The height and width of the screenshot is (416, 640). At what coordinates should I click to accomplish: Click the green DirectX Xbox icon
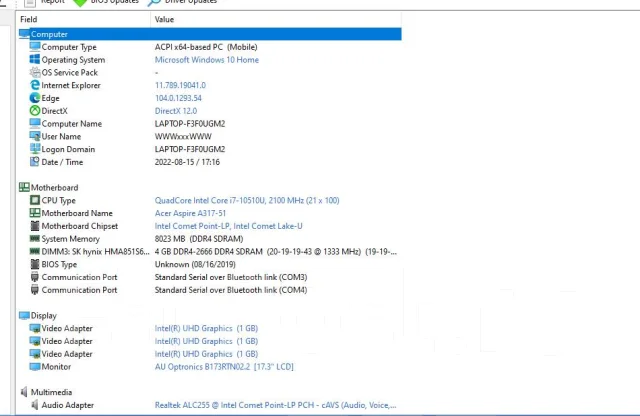[x=35, y=111]
